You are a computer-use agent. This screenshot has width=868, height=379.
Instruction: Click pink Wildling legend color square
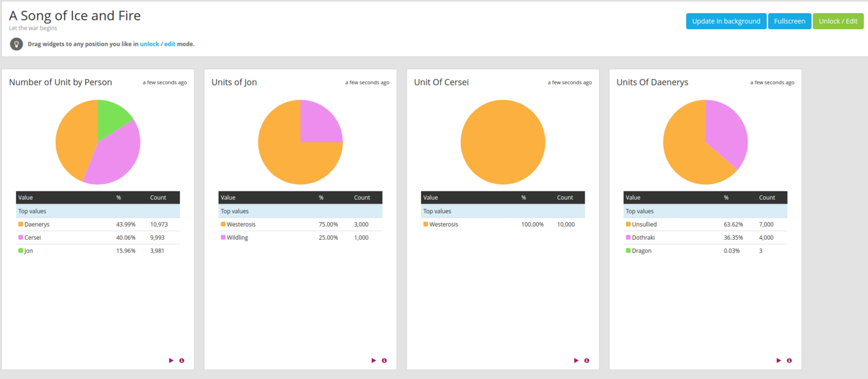click(223, 237)
